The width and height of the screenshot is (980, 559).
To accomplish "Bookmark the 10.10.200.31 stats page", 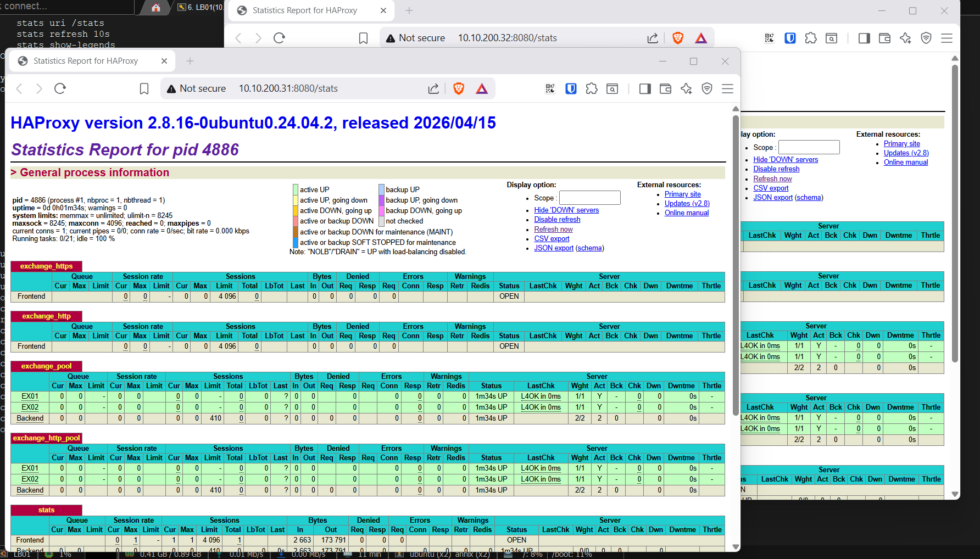I will 144,88.
